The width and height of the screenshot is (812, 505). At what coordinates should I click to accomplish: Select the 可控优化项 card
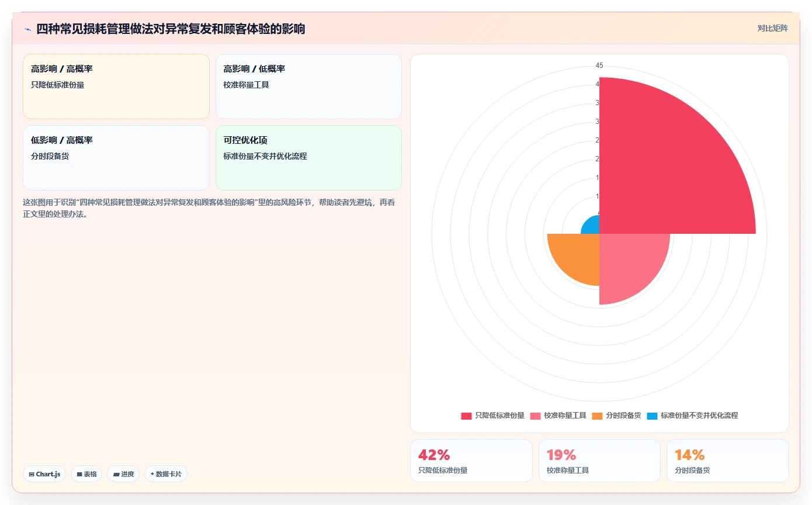(308, 158)
